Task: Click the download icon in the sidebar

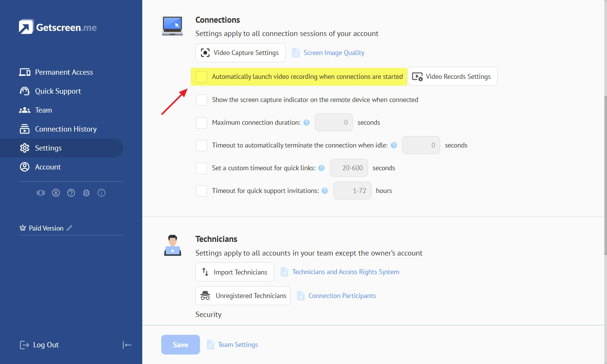Action: click(56, 193)
